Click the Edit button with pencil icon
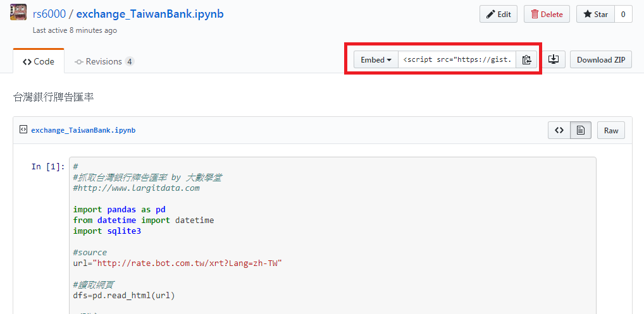The width and height of the screenshot is (644, 314). pos(498,14)
